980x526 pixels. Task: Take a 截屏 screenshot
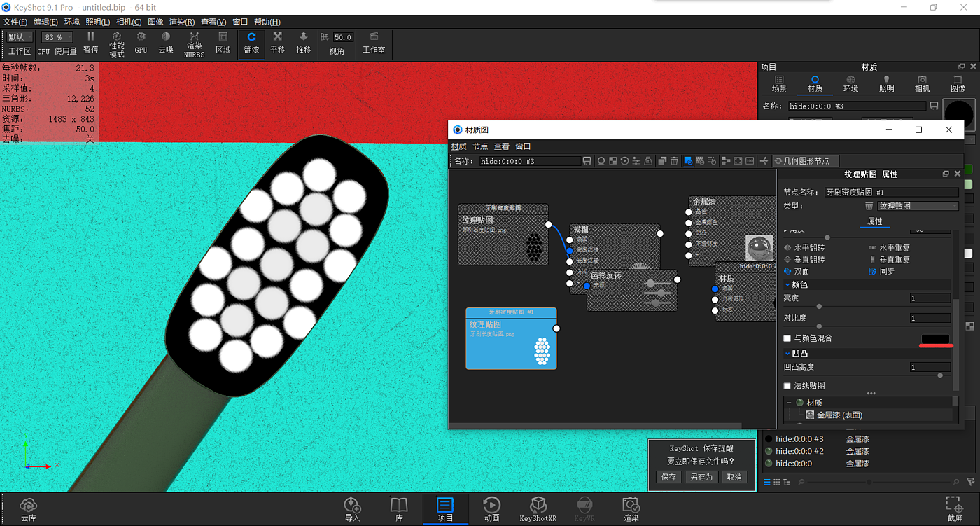[x=953, y=509]
